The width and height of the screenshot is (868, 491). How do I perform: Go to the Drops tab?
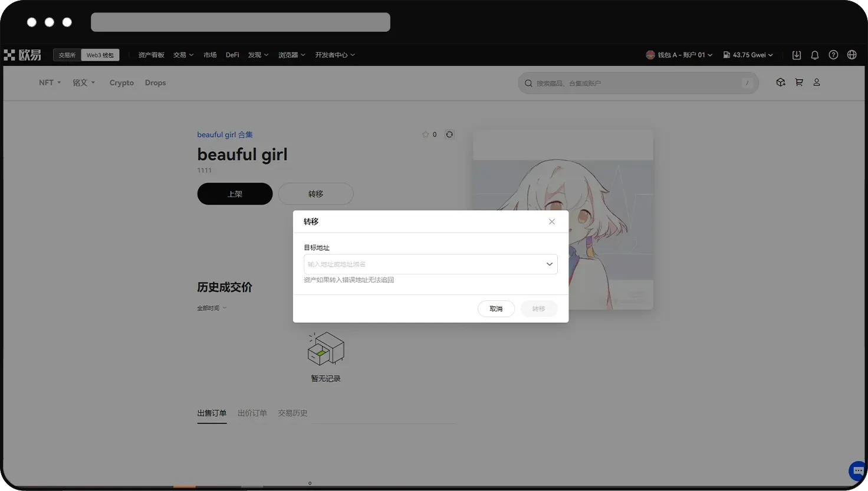[x=155, y=83]
